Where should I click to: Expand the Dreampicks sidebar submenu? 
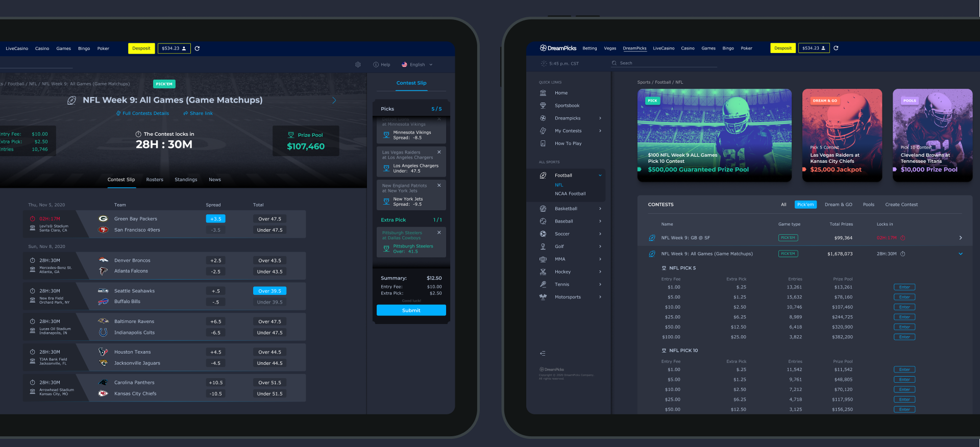point(600,118)
